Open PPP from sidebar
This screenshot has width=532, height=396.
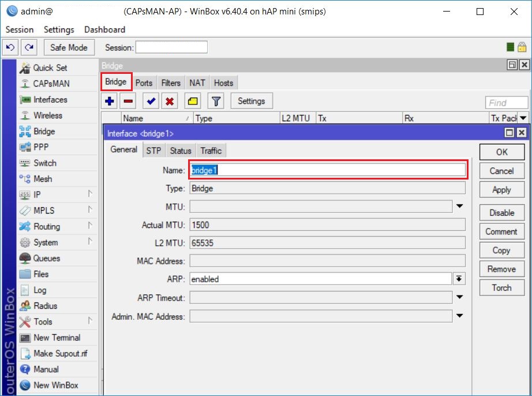click(x=57, y=147)
